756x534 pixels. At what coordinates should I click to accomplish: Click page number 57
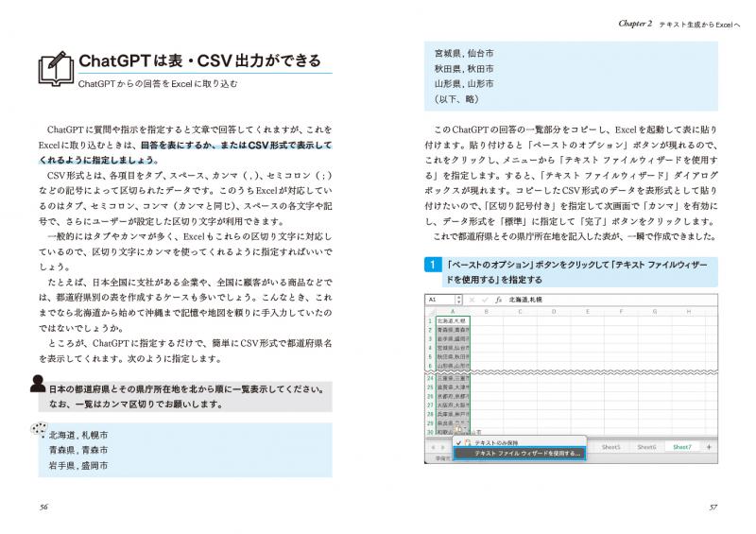pyautogui.click(x=713, y=507)
